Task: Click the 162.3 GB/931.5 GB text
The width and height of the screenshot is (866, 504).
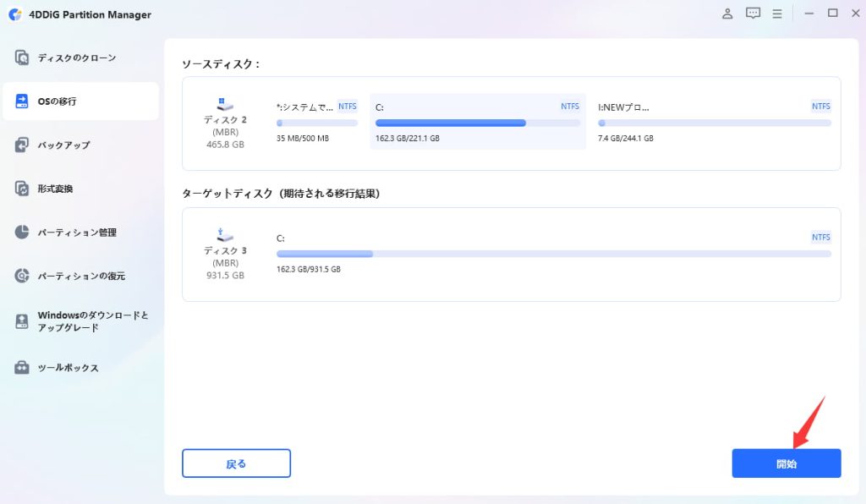Action: (x=309, y=269)
